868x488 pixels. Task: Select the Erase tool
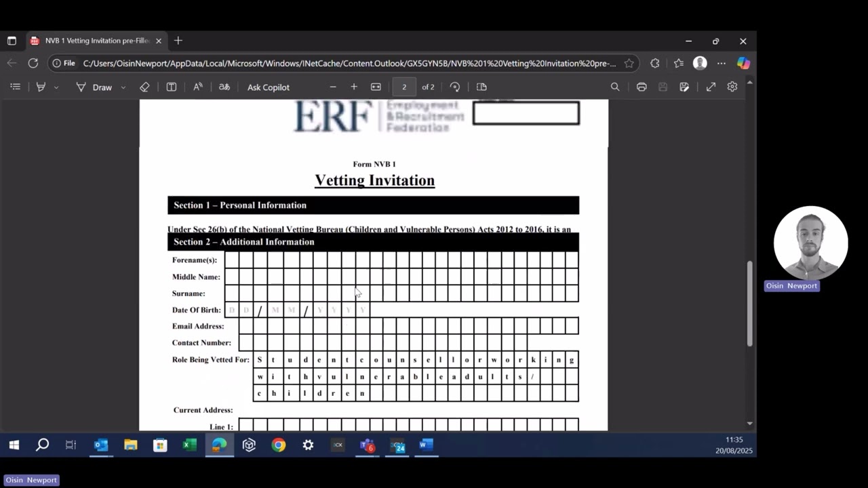click(x=144, y=87)
